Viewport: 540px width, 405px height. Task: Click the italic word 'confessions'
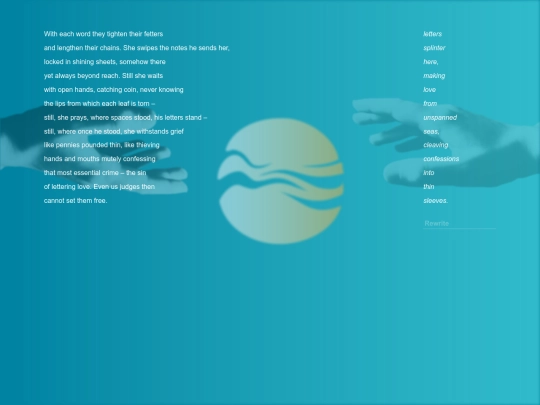[x=441, y=159]
